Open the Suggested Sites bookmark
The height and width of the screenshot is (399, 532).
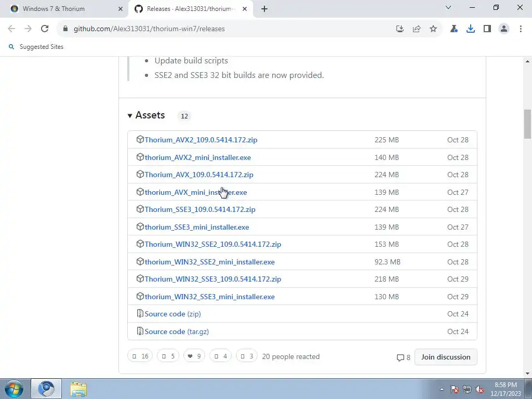pyautogui.click(x=36, y=47)
